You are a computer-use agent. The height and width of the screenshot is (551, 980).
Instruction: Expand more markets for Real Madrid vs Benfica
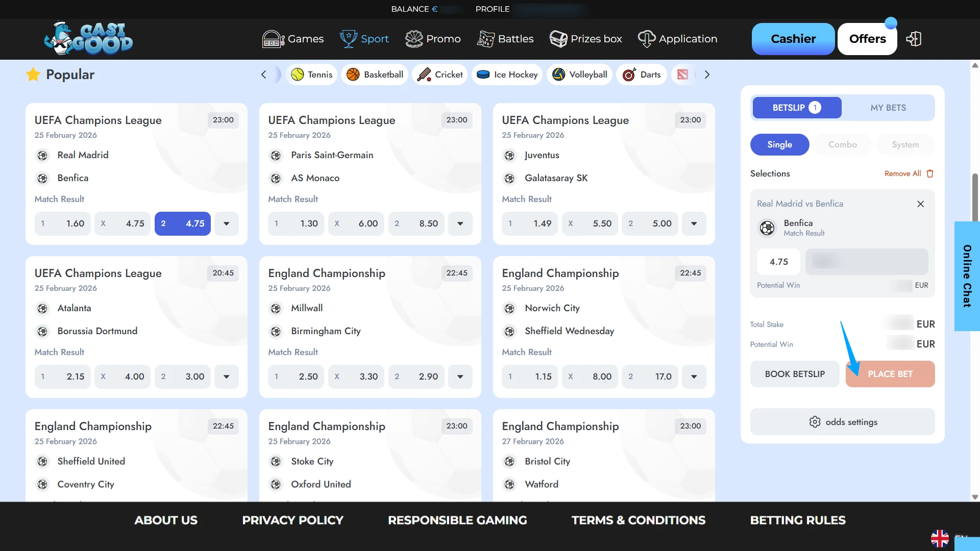(226, 223)
